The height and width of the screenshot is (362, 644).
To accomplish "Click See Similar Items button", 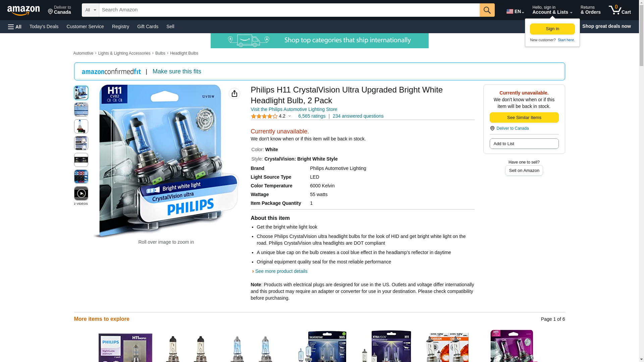I will (524, 118).
